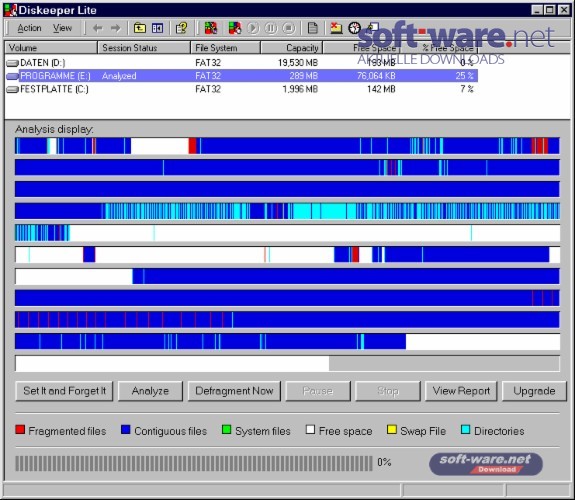575x500 pixels.
Task: Click the Forward arrow in the toolbar
Action: pos(116,28)
